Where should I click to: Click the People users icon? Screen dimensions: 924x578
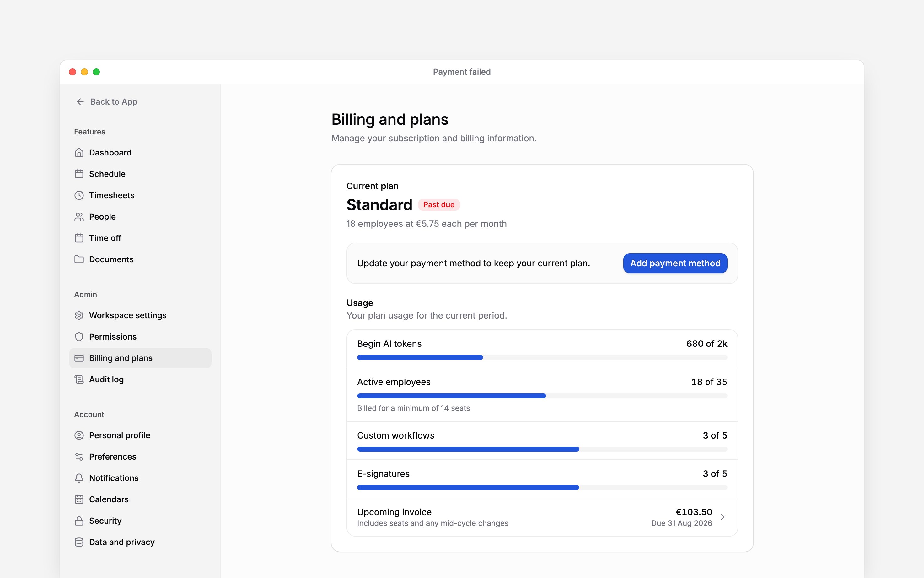tap(79, 217)
